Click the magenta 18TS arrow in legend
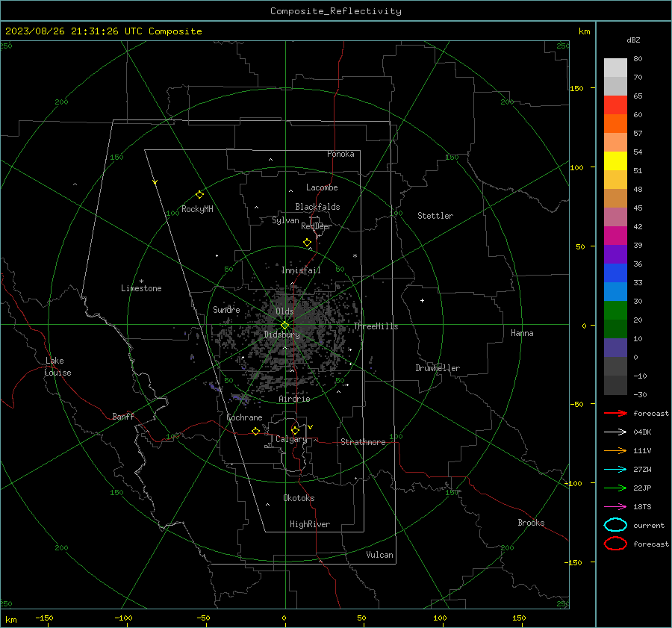672x628 pixels. click(x=615, y=507)
